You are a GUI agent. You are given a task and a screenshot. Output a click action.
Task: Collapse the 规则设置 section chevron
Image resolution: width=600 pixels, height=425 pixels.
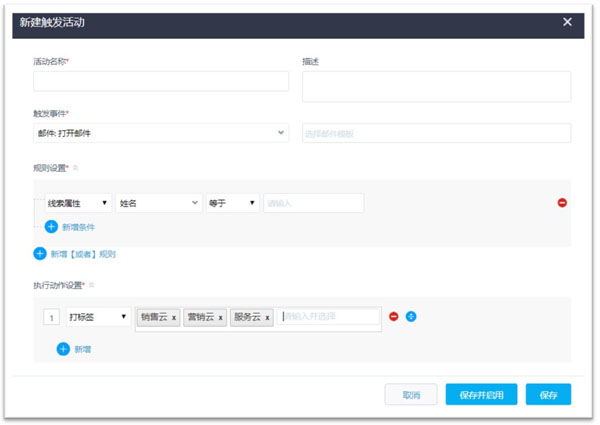(x=75, y=168)
